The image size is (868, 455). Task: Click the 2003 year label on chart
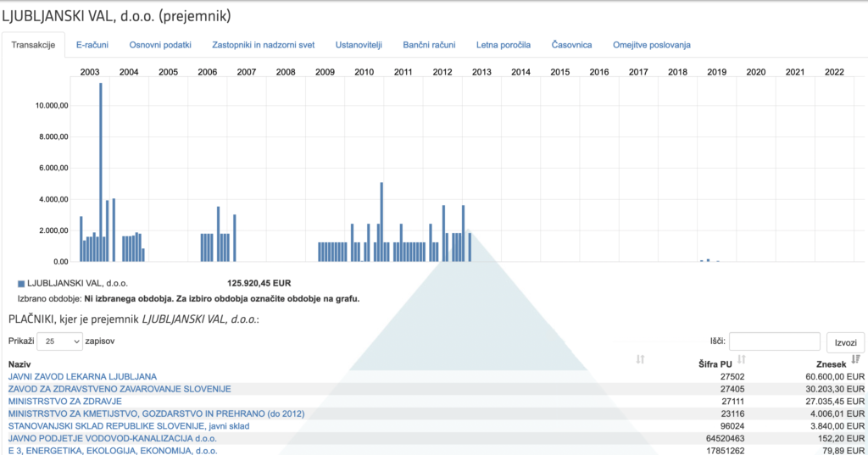(90, 72)
